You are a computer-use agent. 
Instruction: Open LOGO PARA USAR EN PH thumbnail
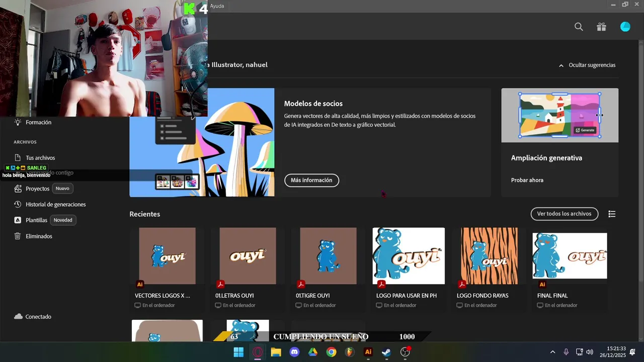point(409,256)
